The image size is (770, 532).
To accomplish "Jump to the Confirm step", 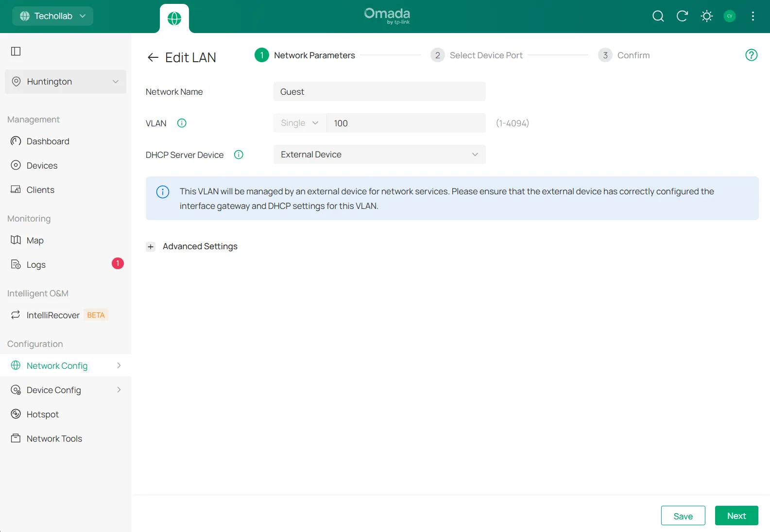I will click(x=624, y=55).
